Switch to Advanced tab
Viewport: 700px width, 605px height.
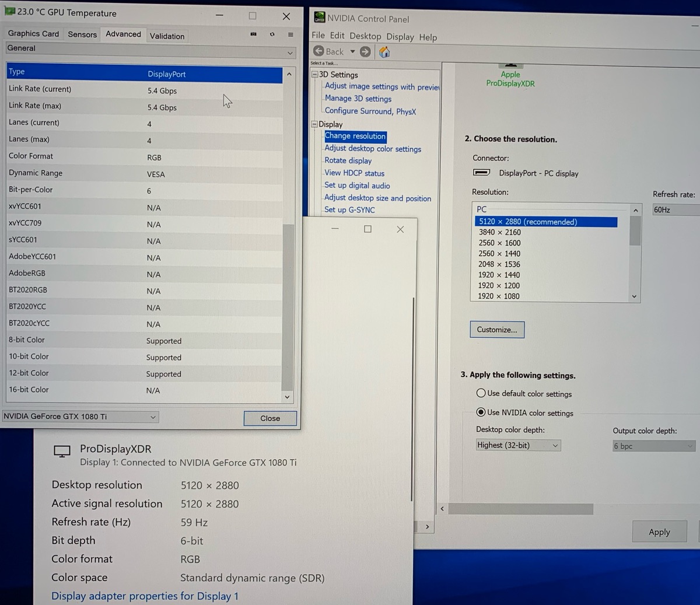pyautogui.click(x=123, y=34)
